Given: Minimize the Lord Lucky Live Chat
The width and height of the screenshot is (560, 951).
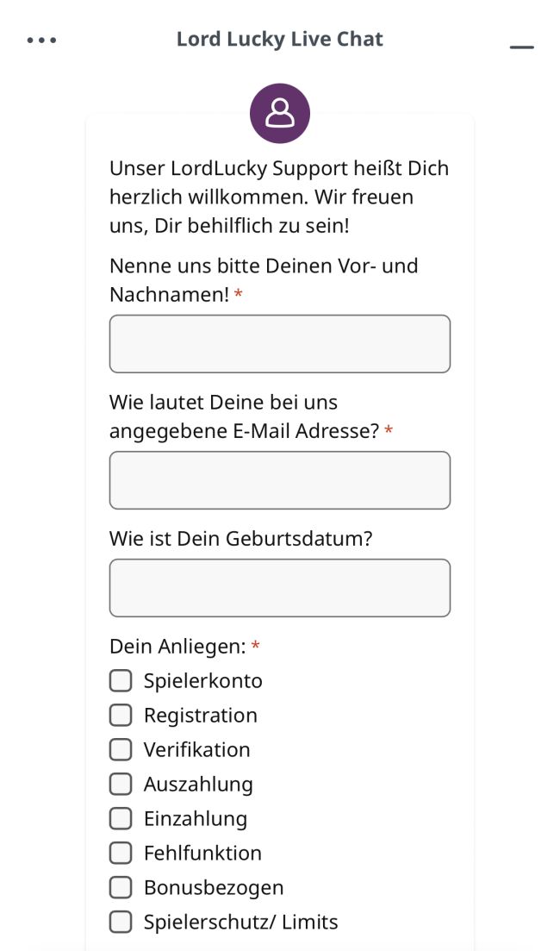Looking at the screenshot, I should (522, 47).
